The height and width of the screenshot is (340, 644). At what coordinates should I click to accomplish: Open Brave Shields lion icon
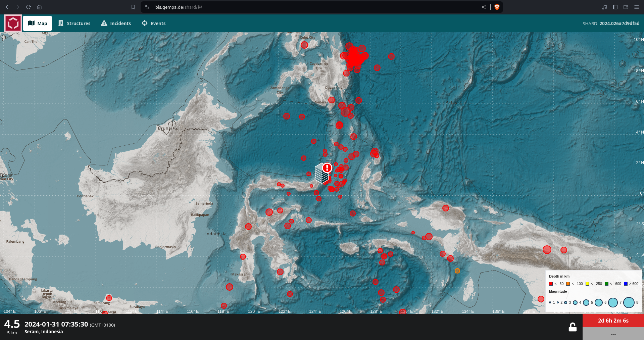point(497,7)
